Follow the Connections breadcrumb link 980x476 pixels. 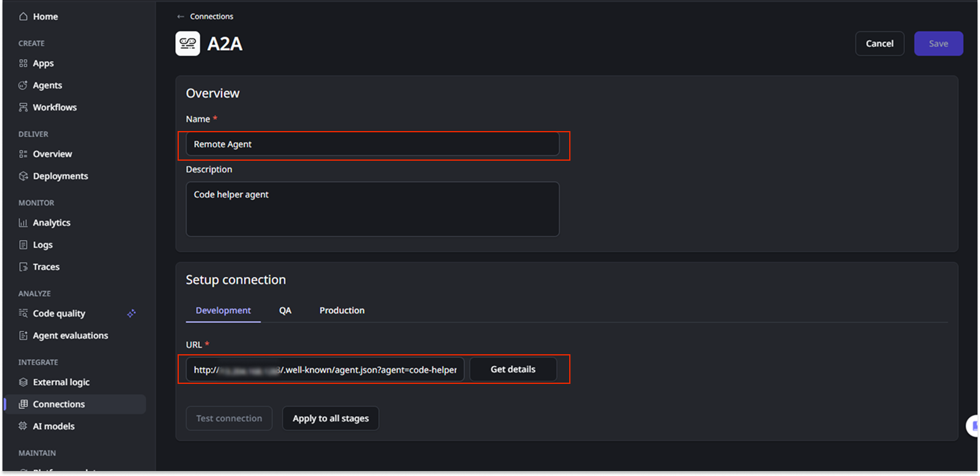[x=212, y=17]
